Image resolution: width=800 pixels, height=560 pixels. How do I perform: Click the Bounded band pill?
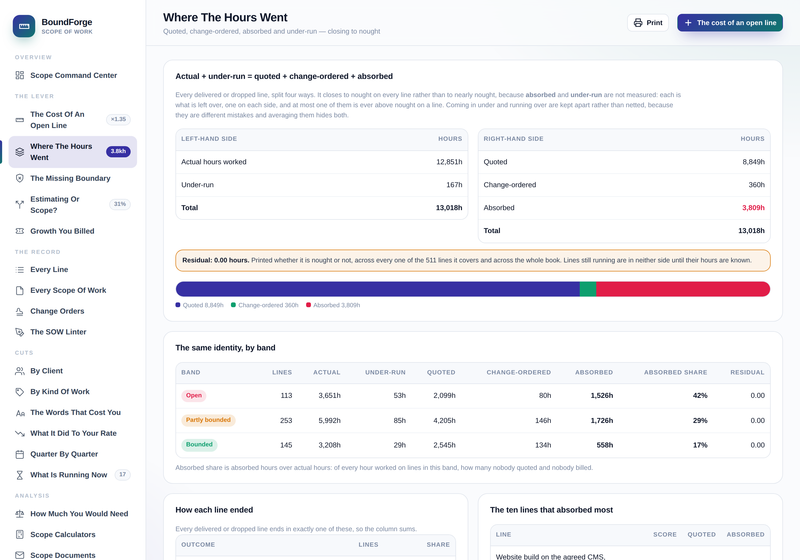[199, 445]
